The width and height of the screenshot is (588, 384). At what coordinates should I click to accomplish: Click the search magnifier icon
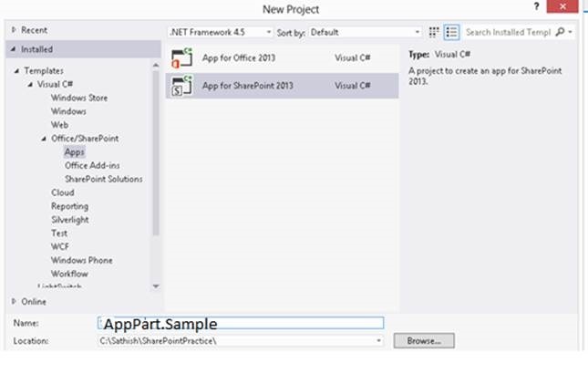(x=560, y=32)
